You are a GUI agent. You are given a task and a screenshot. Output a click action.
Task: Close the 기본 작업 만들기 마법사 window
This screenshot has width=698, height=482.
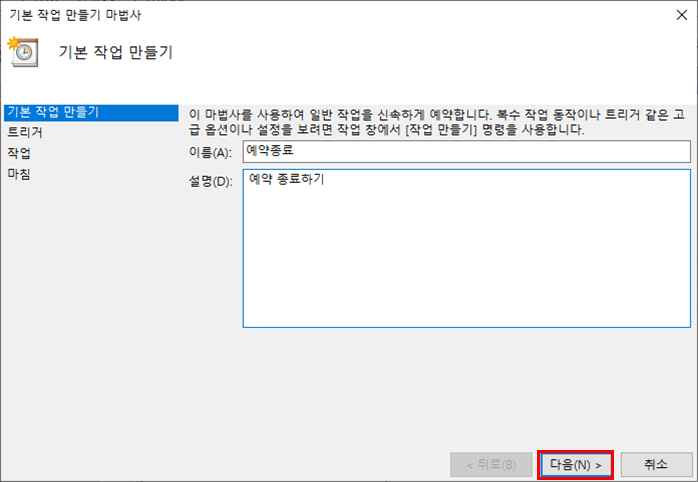coord(681,15)
